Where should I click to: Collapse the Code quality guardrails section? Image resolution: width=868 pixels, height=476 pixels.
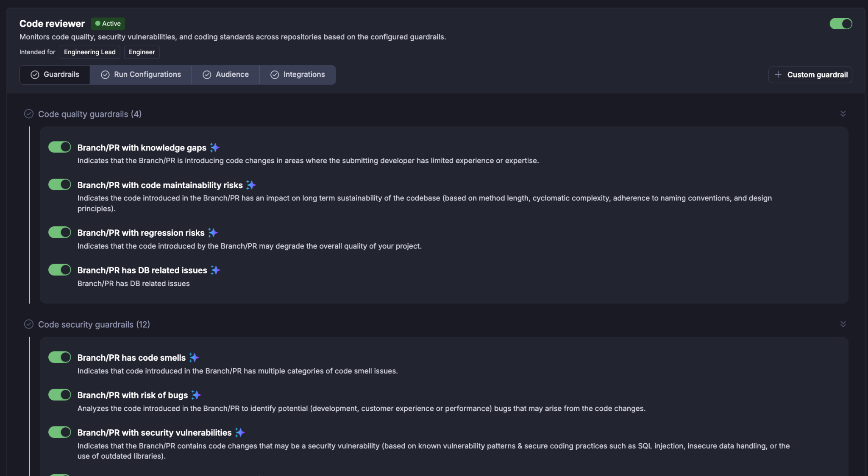click(843, 114)
